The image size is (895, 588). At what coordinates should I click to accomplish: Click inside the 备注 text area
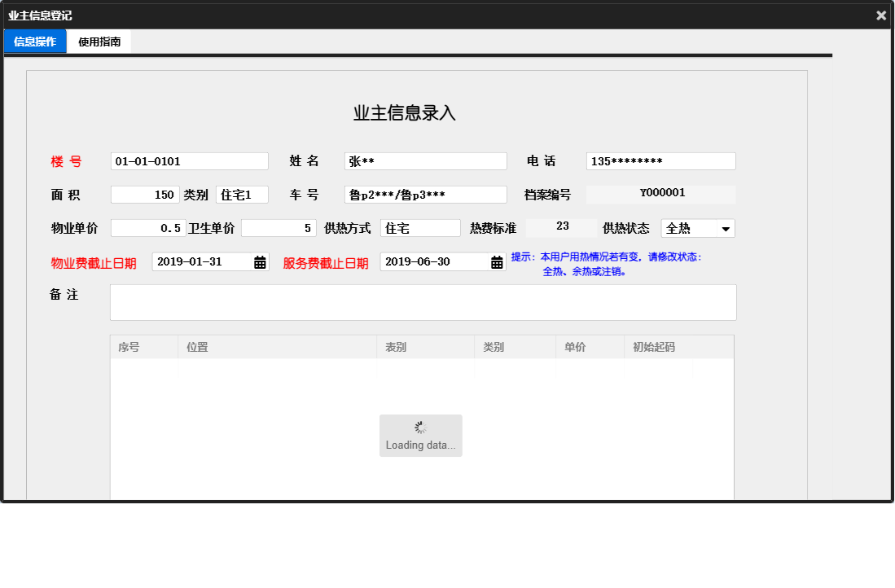pyautogui.click(x=423, y=301)
